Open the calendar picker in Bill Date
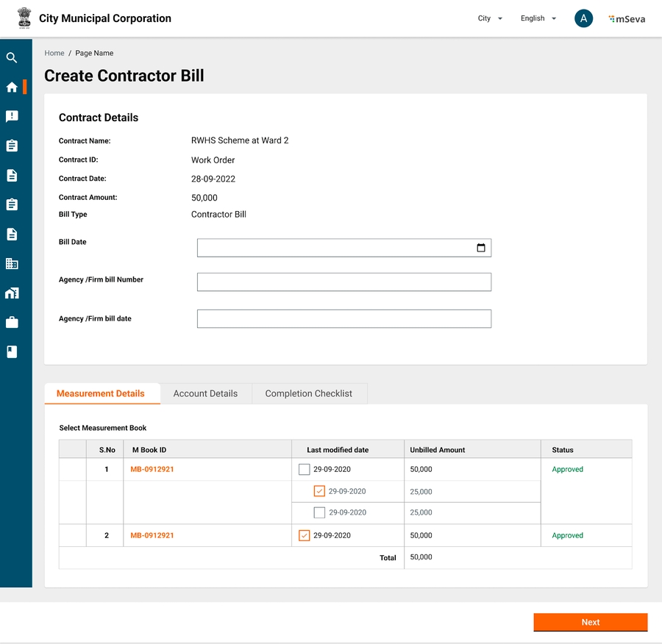 click(481, 248)
